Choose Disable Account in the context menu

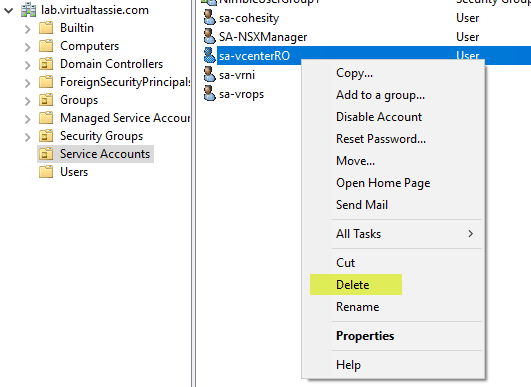click(379, 117)
